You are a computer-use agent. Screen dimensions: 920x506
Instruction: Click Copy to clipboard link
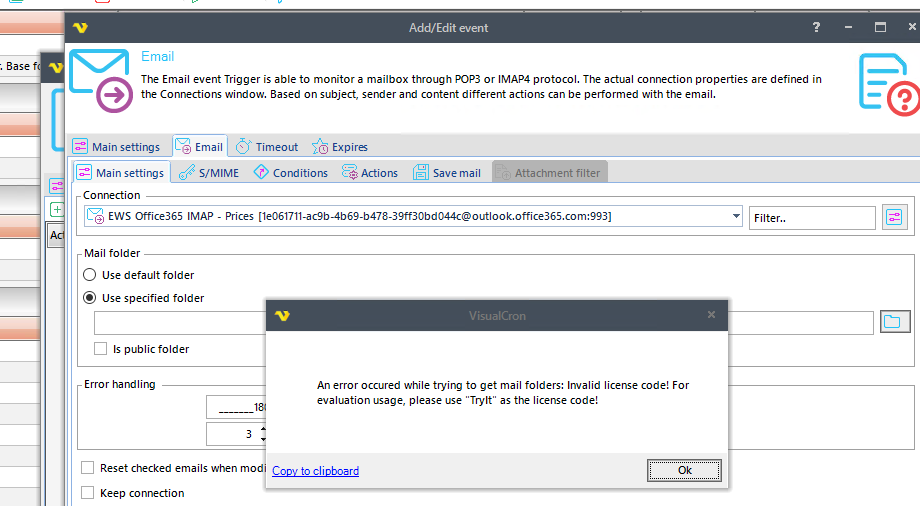click(315, 471)
